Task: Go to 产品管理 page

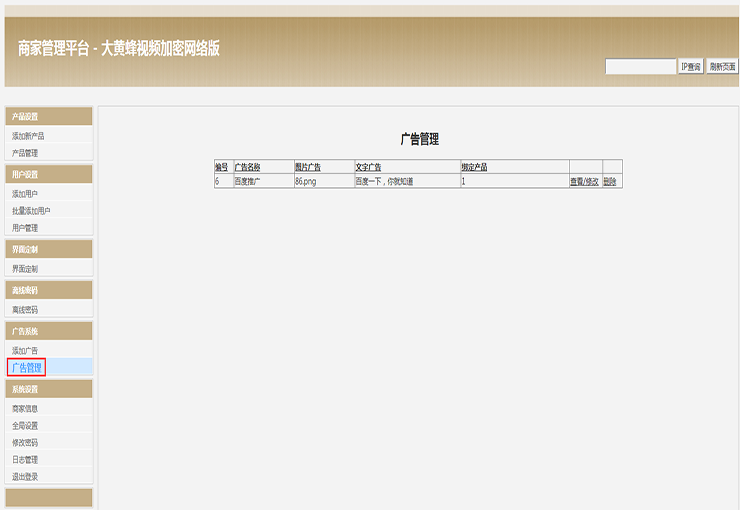Action: click(25, 153)
